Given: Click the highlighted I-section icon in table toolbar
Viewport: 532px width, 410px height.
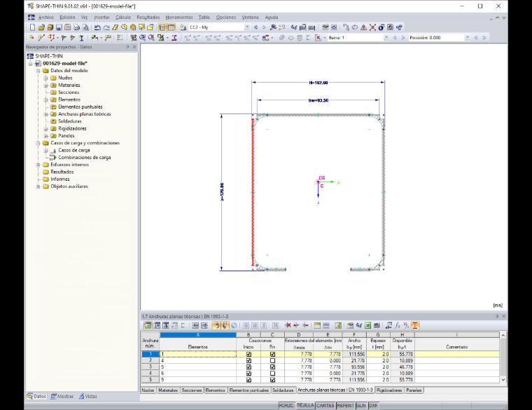Looking at the screenshot, I should (414, 325).
